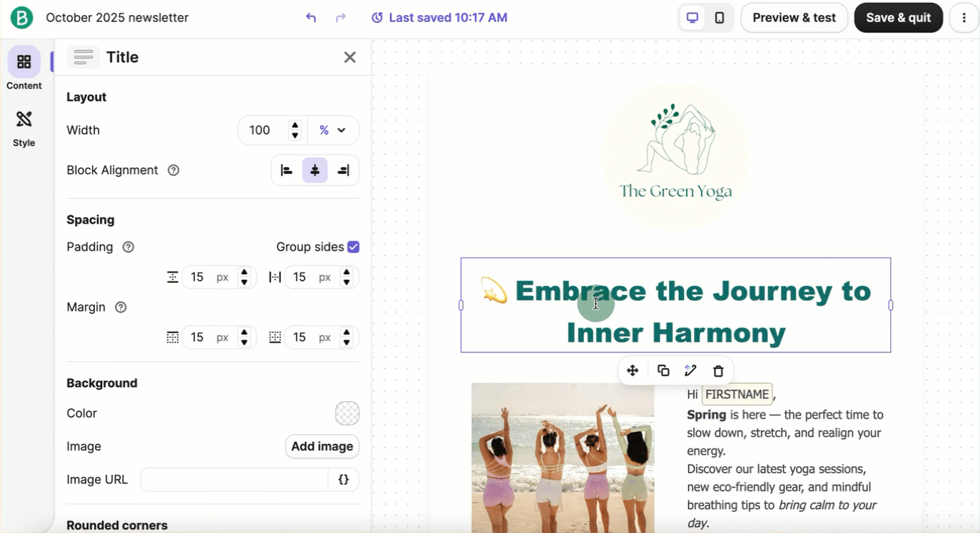Screen dimensions: 980x533
Task: Select the desktop view icon
Action: click(692, 17)
